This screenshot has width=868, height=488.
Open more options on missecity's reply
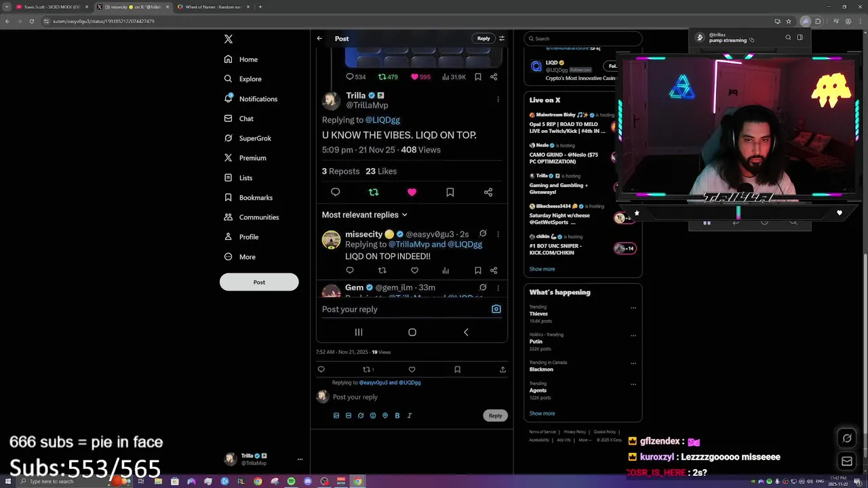click(x=498, y=234)
